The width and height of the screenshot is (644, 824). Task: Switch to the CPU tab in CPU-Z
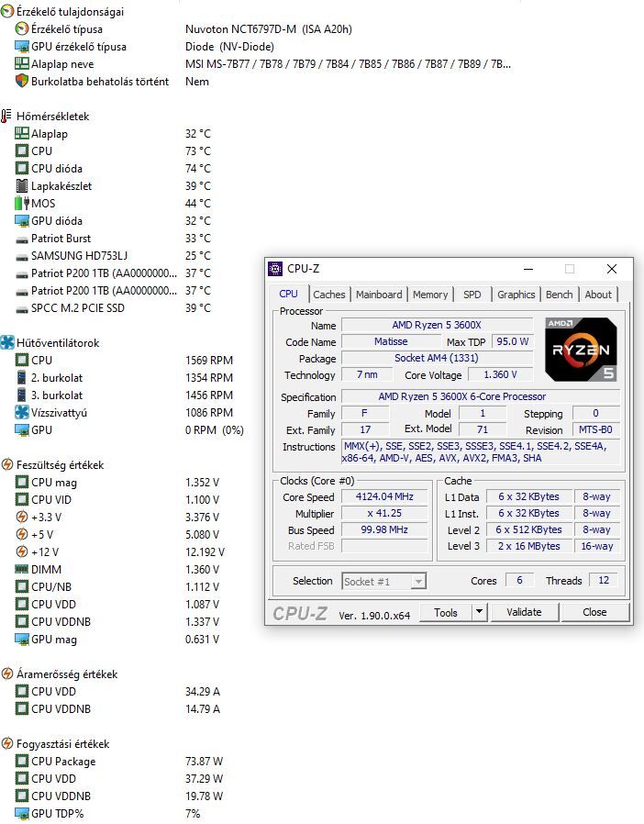tap(288, 294)
